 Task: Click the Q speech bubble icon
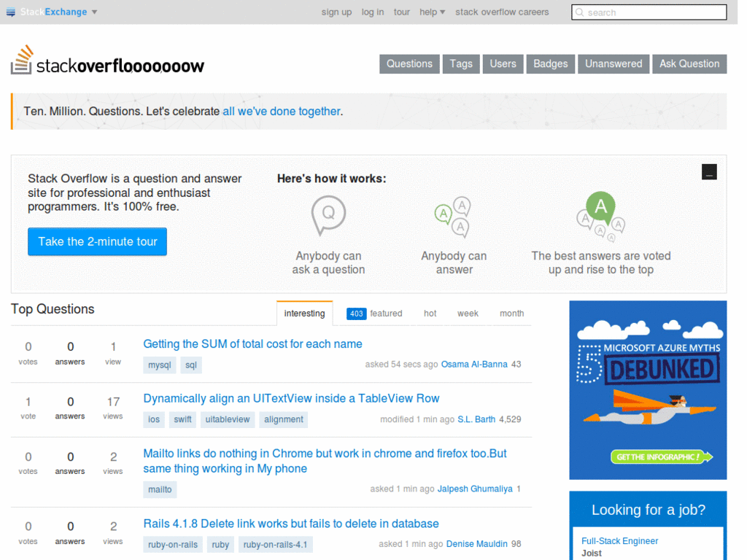pos(328,215)
